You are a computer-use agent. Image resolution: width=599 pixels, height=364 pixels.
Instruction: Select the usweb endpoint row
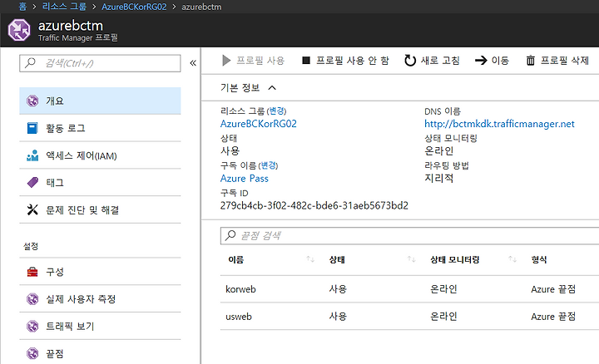tap(409, 317)
